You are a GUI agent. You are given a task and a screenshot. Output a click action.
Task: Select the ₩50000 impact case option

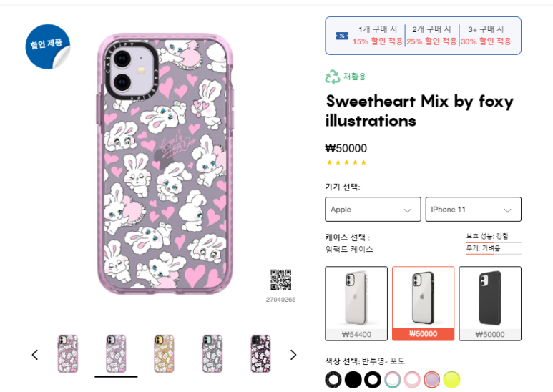[x=423, y=303]
